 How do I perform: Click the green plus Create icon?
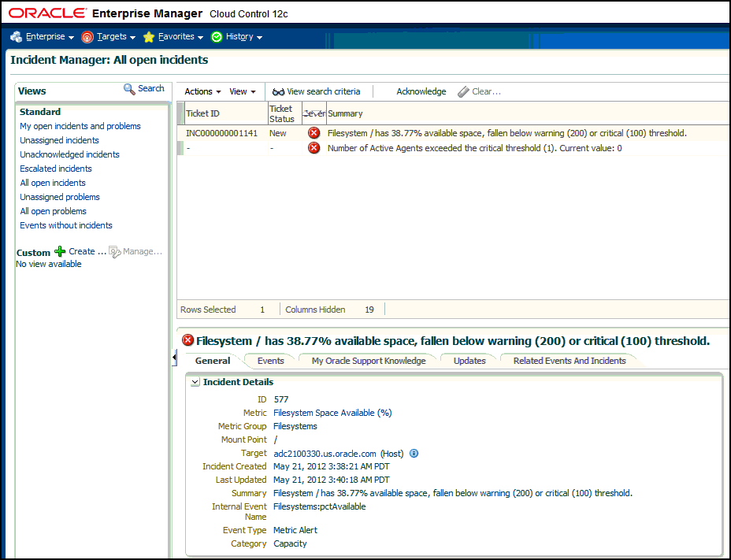[x=60, y=252]
